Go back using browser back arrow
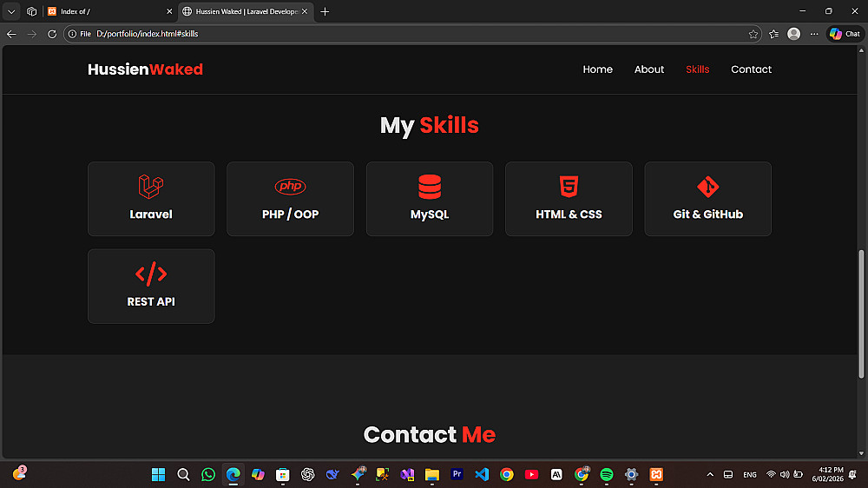The width and height of the screenshot is (868, 488). 11,34
